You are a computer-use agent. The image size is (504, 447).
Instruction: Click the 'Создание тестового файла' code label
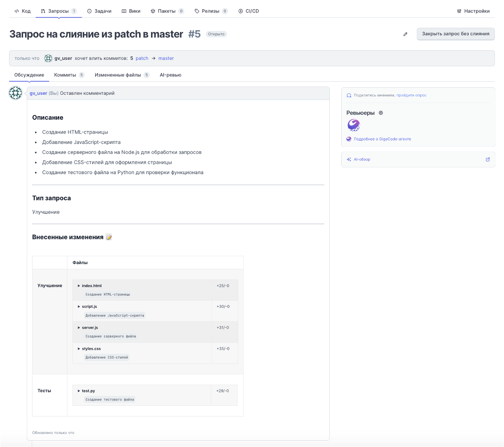click(110, 399)
